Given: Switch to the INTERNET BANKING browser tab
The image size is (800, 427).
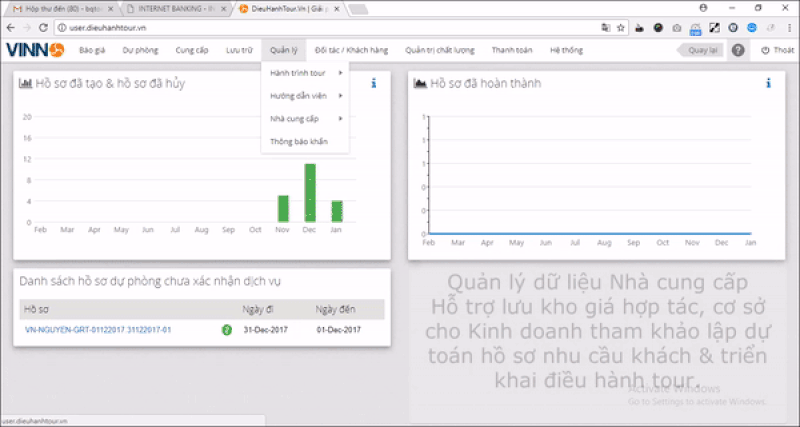Looking at the screenshot, I should 170,9.
